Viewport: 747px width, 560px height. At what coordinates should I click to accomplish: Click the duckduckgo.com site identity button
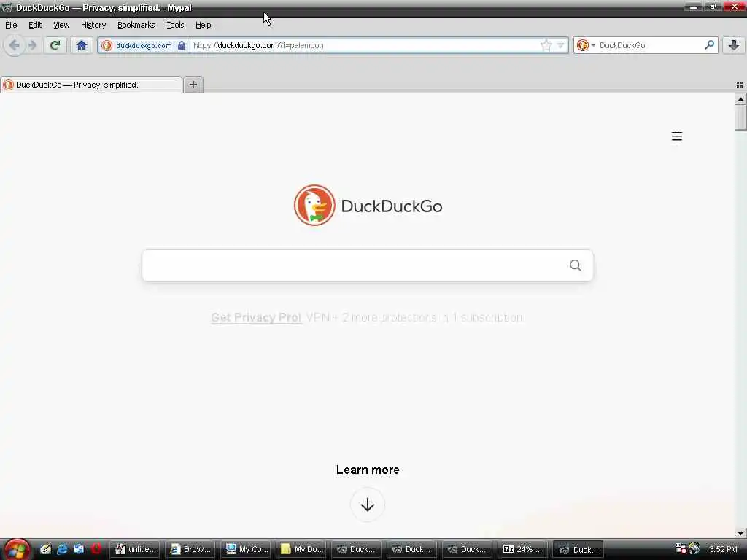click(x=144, y=45)
